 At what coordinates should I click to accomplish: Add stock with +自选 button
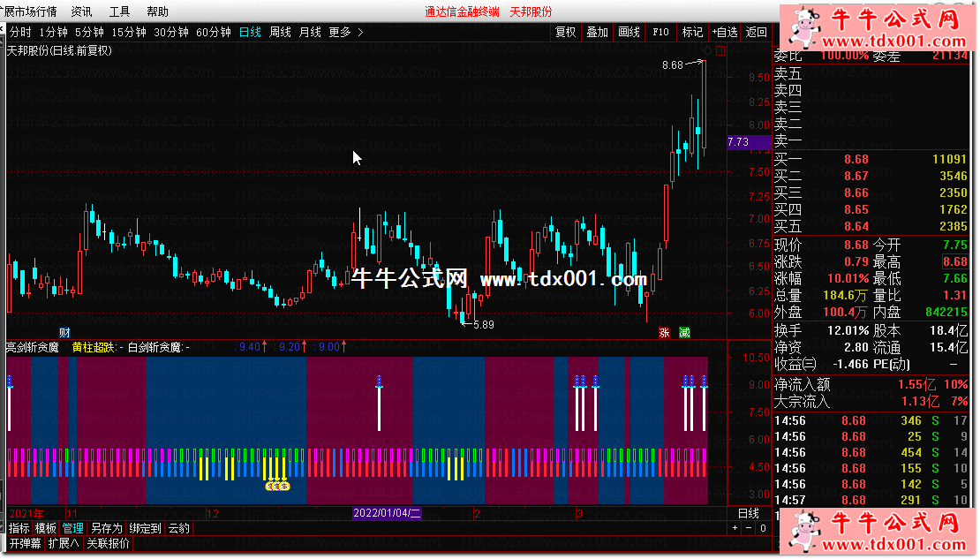click(x=725, y=32)
